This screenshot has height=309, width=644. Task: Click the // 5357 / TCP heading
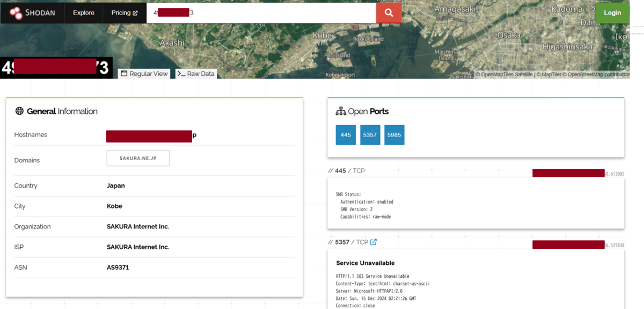click(348, 242)
